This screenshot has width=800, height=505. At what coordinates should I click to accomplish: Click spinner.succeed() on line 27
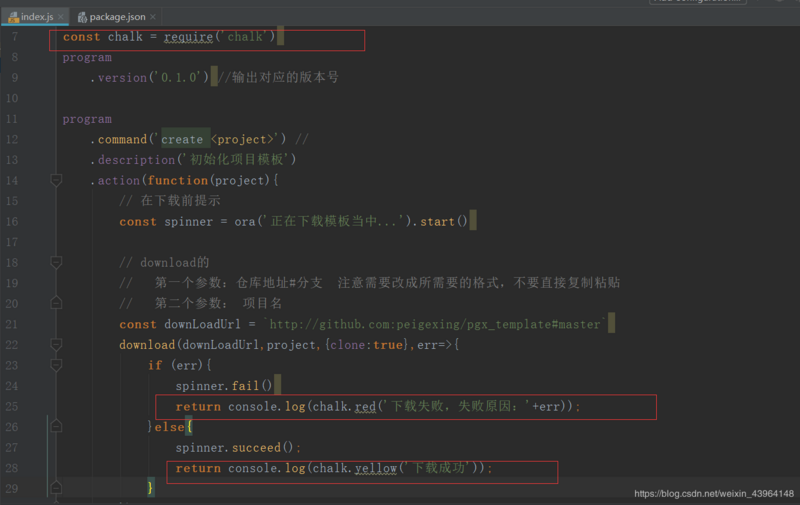pyautogui.click(x=235, y=447)
